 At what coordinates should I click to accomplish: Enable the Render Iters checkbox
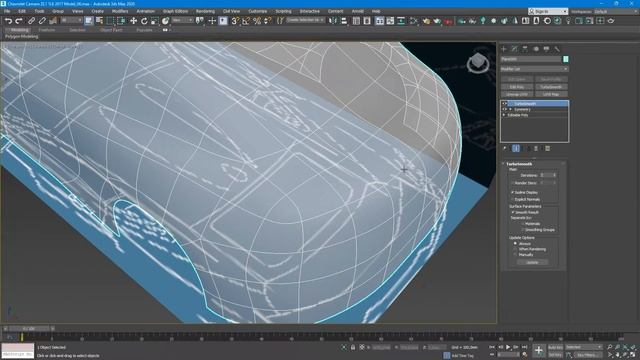(x=513, y=183)
